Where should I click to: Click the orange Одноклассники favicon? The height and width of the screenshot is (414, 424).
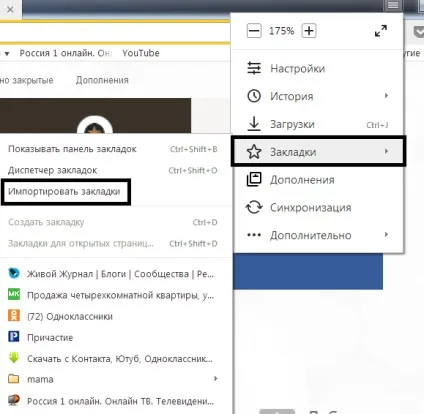(x=14, y=315)
